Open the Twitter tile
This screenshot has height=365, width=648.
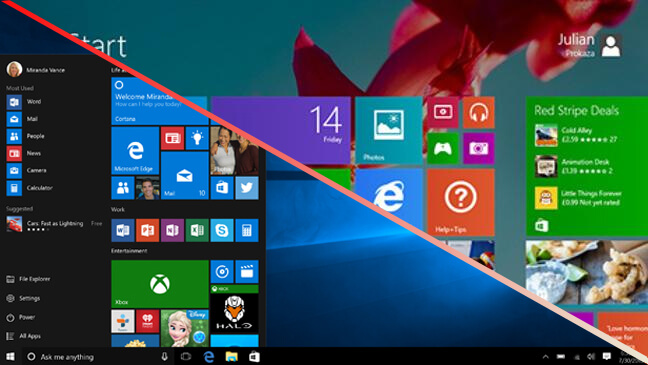pyautogui.click(x=247, y=188)
